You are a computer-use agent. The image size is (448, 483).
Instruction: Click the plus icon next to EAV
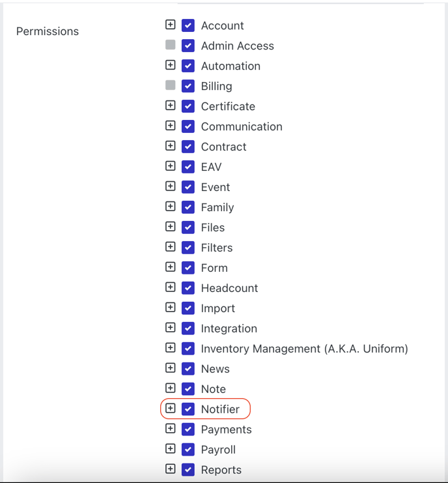point(170,166)
